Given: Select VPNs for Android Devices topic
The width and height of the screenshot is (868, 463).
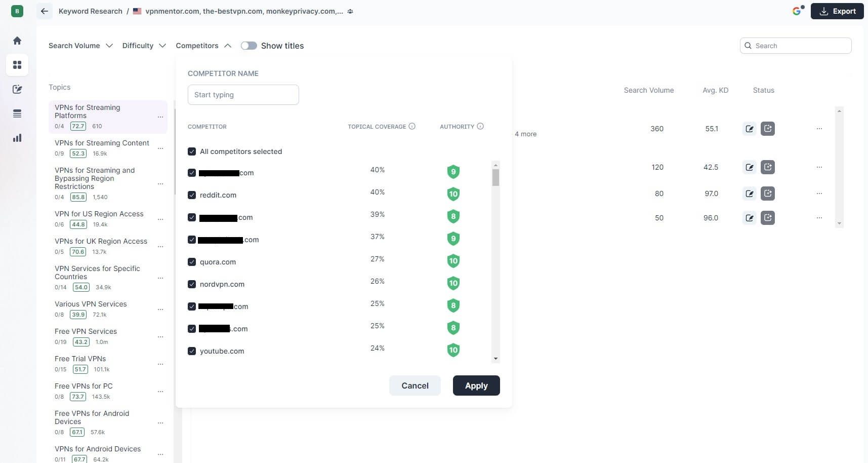Looking at the screenshot, I should 108,454.
